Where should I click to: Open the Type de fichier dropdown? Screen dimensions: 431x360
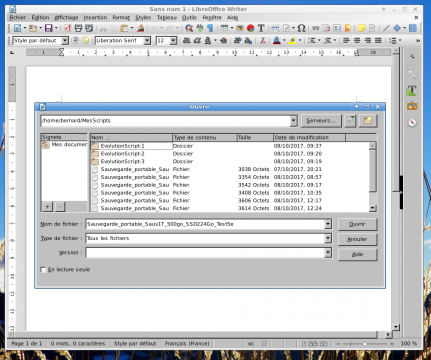coord(328,238)
